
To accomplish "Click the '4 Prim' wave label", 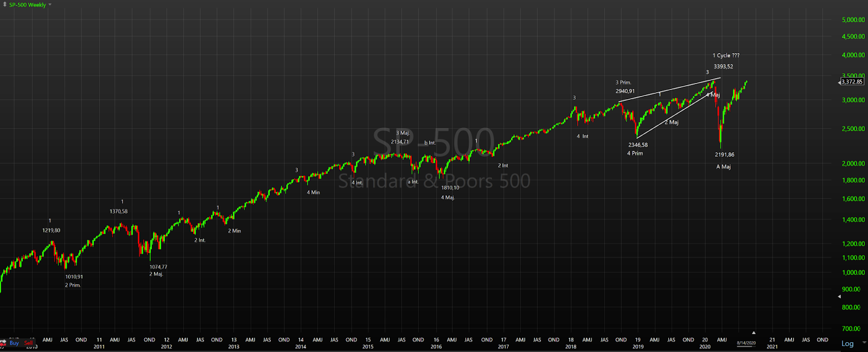I will (x=635, y=153).
